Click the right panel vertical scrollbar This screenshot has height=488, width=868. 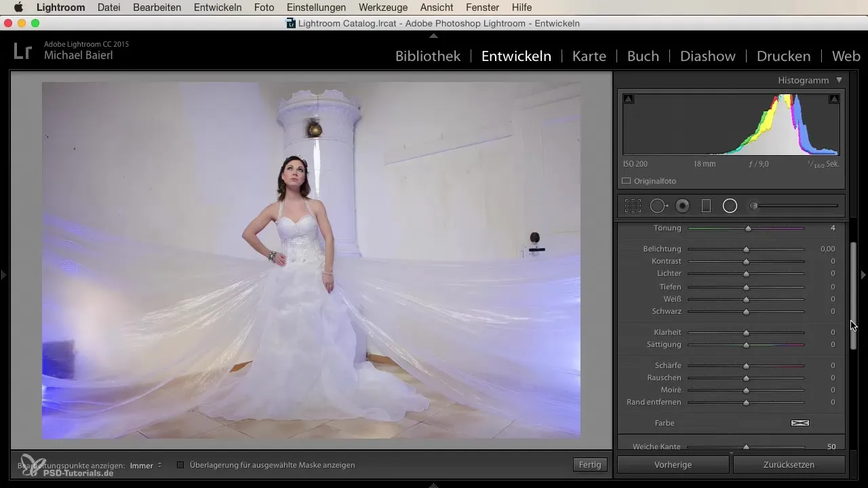click(854, 296)
